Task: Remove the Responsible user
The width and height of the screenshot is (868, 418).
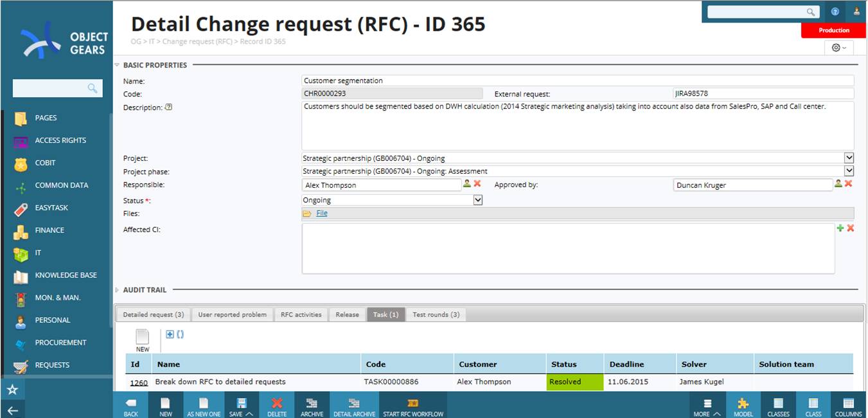Action: pyautogui.click(x=477, y=183)
